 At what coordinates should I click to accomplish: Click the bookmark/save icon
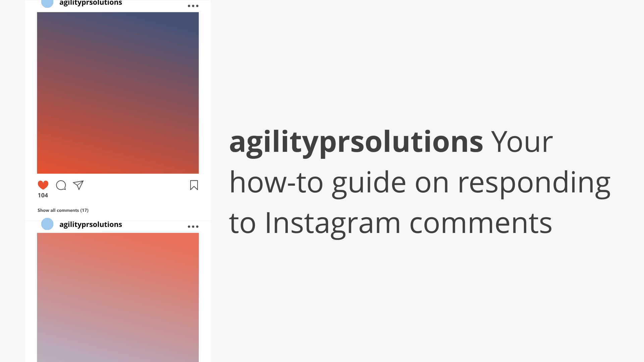194,185
